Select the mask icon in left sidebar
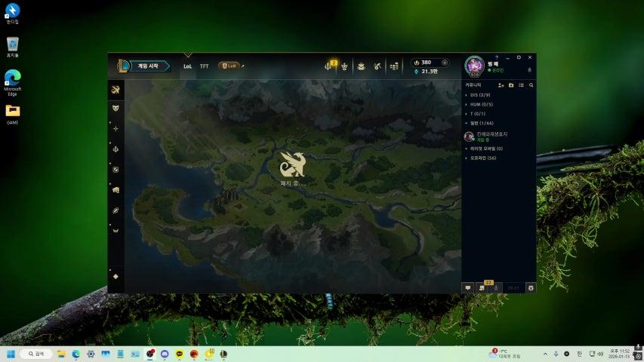 (116, 108)
